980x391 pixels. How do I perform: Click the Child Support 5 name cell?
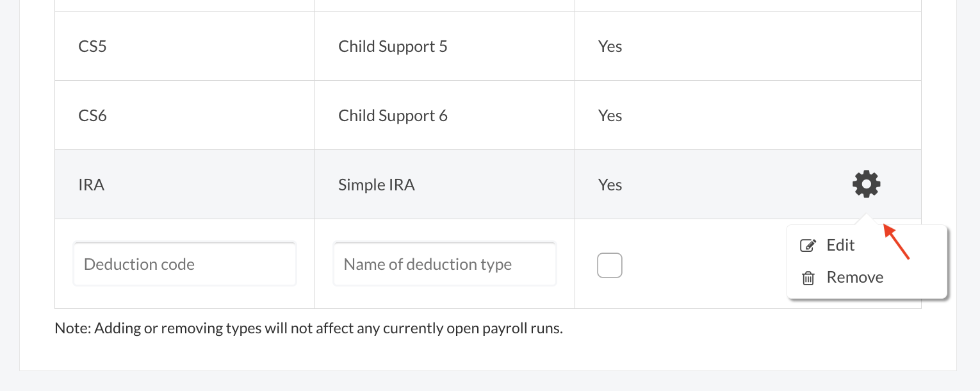[x=393, y=47]
